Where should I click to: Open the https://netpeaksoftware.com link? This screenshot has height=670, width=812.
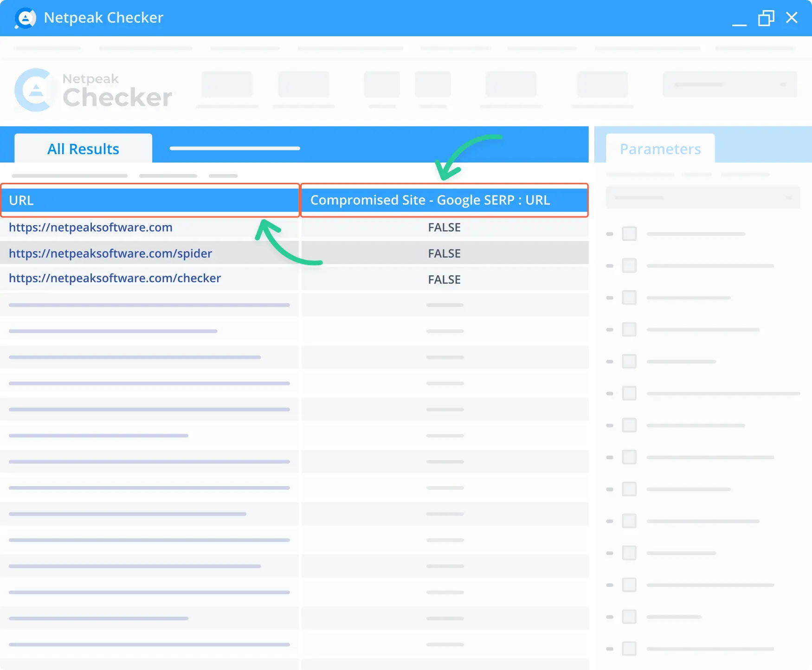tap(90, 227)
